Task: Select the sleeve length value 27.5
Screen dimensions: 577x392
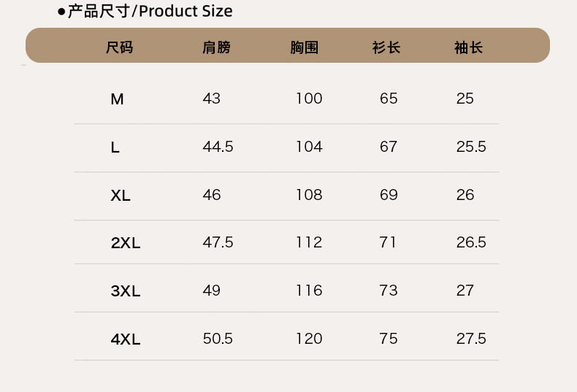Action: click(471, 339)
